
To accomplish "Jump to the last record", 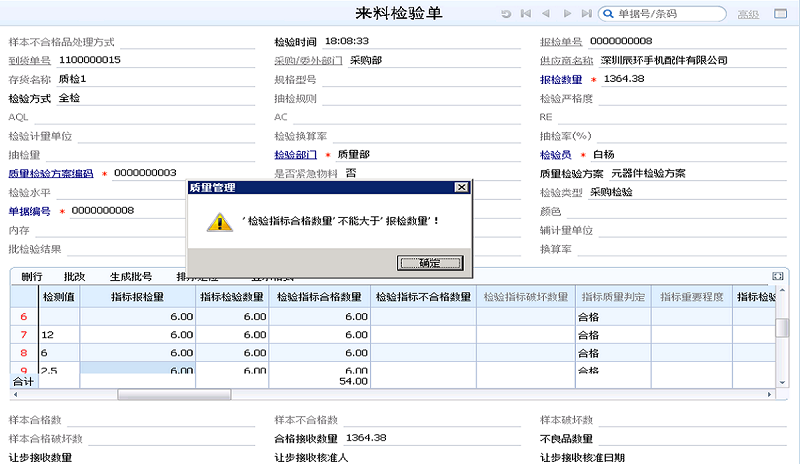I will click(x=587, y=14).
